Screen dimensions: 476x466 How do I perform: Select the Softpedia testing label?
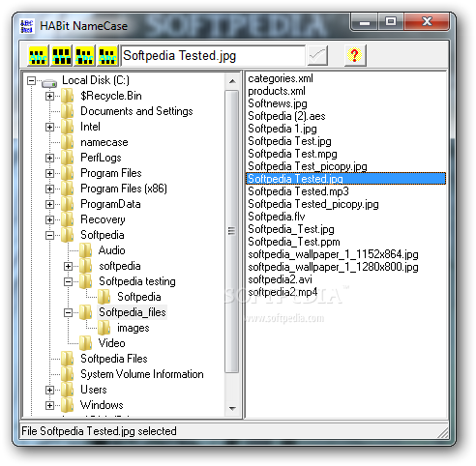pyautogui.click(x=137, y=281)
